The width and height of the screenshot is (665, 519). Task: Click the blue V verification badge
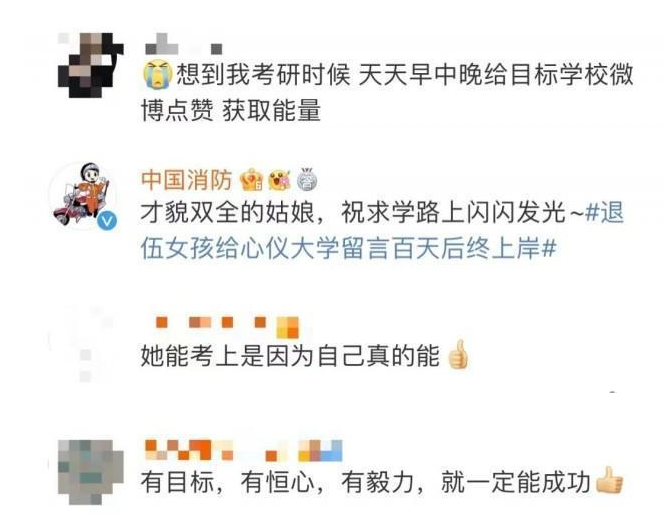[107, 221]
